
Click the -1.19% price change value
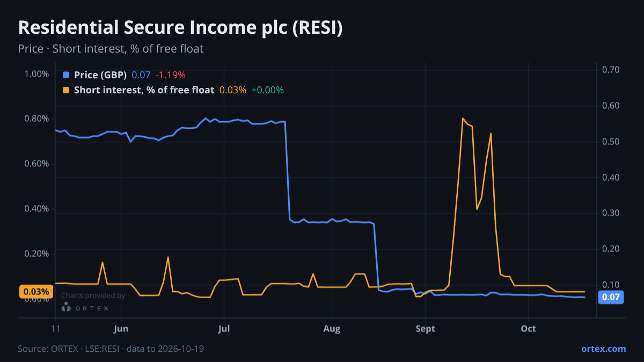coord(170,75)
